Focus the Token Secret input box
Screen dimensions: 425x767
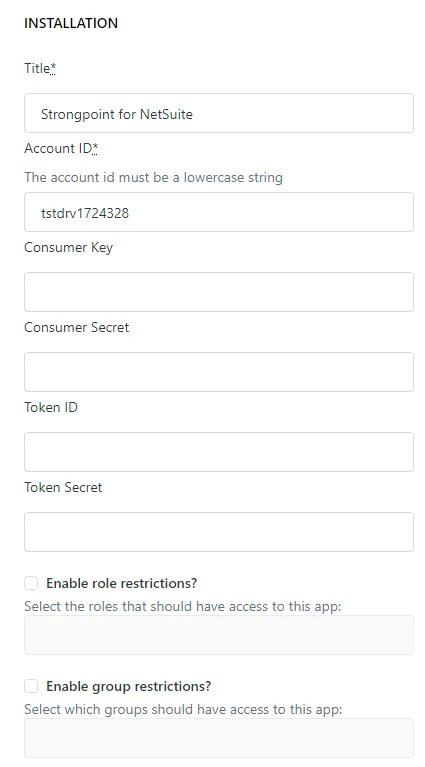click(x=219, y=532)
